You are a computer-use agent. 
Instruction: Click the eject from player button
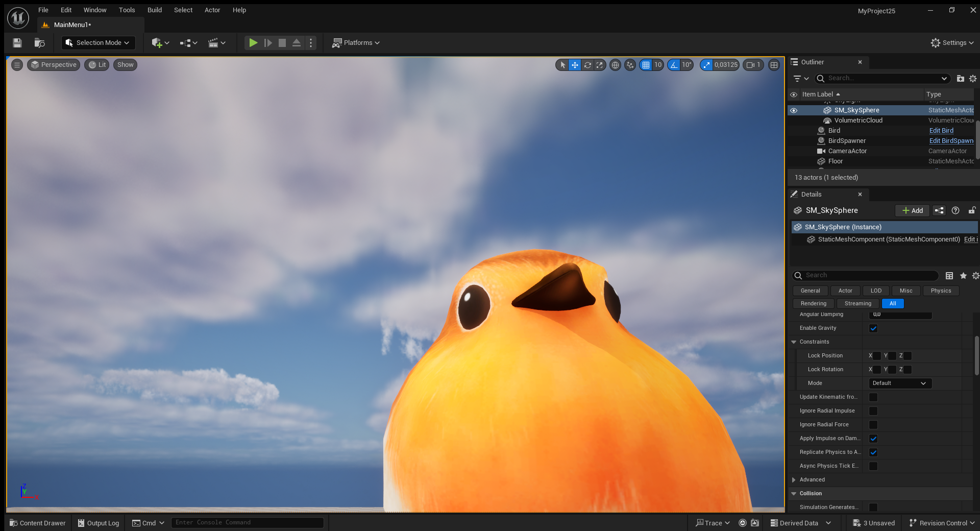[x=297, y=43]
